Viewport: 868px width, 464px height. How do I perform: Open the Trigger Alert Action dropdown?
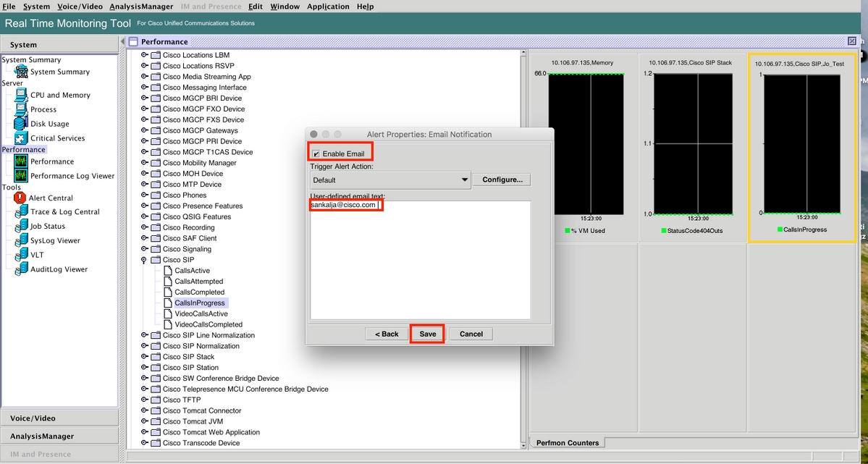(x=390, y=180)
